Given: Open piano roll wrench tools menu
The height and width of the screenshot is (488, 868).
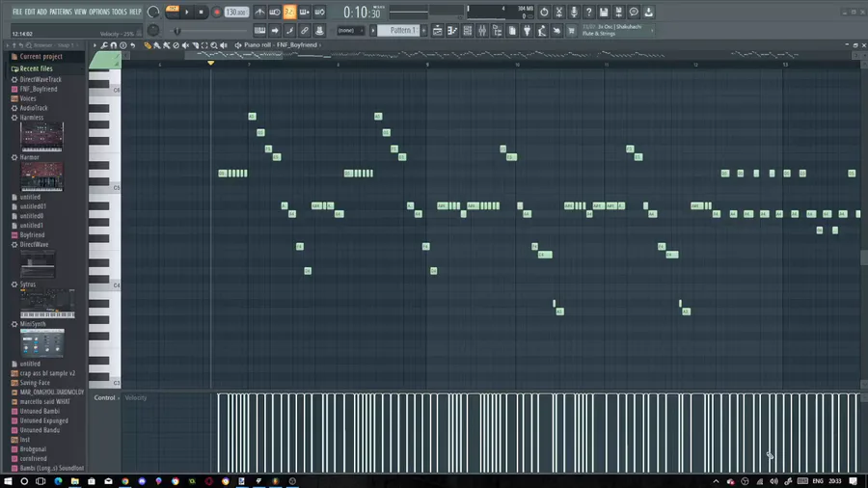Looking at the screenshot, I should coord(104,45).
